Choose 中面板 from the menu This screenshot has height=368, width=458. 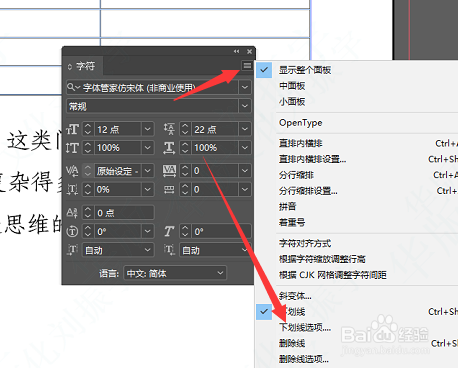(292, 86)
